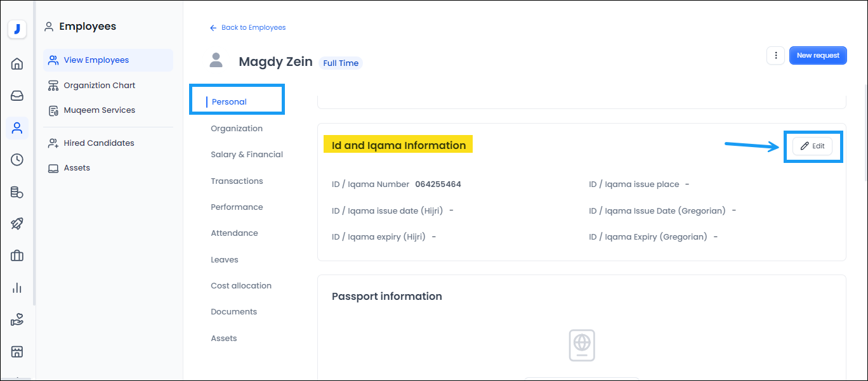The image size is (868, 381).
Task: Open Hired Candidates page
Action: click(x=99, y=143)
